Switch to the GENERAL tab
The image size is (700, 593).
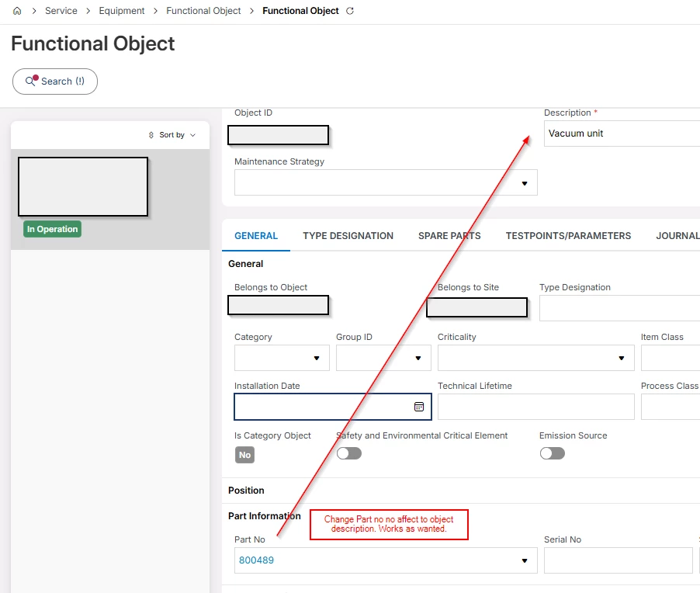[256, 236]
